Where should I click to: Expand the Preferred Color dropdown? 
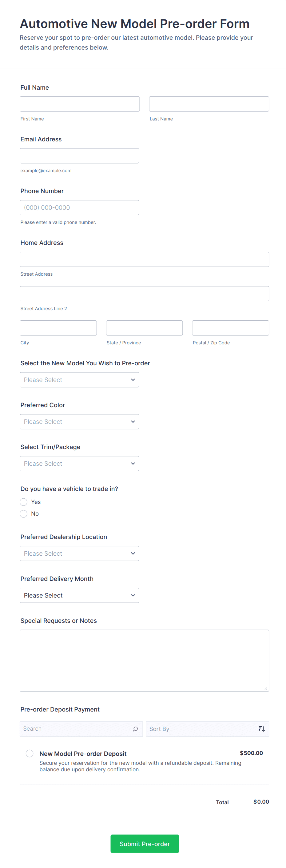(x=79, y=422)
